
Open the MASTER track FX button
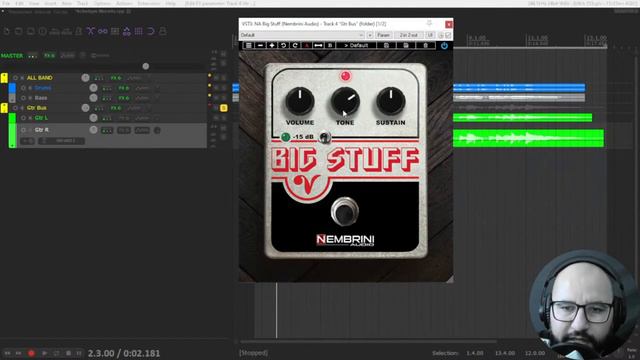(49, 56)
